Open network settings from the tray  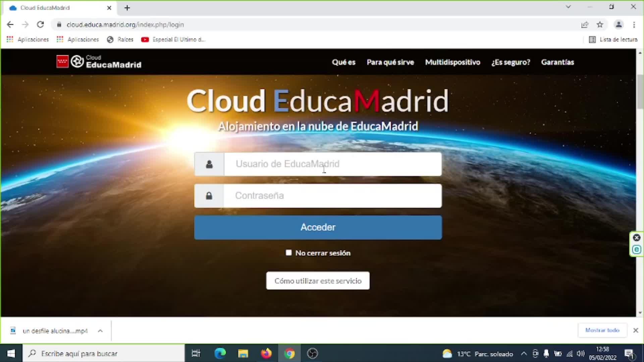570,354
